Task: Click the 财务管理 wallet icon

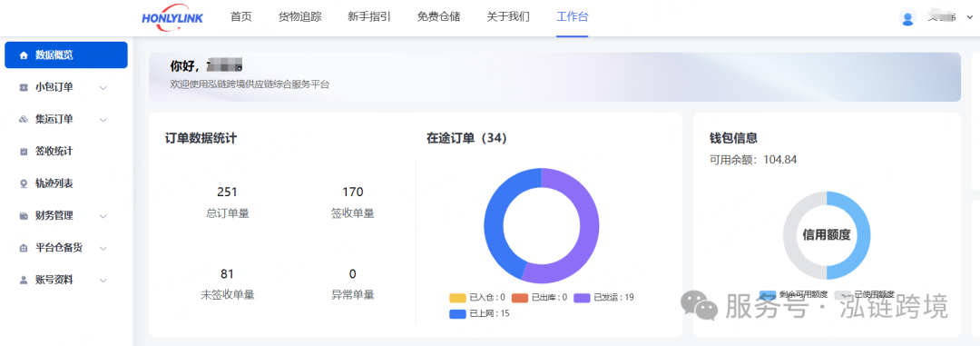Action: (x=24, y=216)
